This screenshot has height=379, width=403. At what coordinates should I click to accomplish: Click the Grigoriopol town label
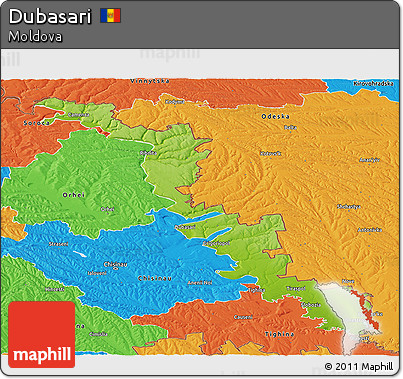pyautogui.click(x=216, y=243)
